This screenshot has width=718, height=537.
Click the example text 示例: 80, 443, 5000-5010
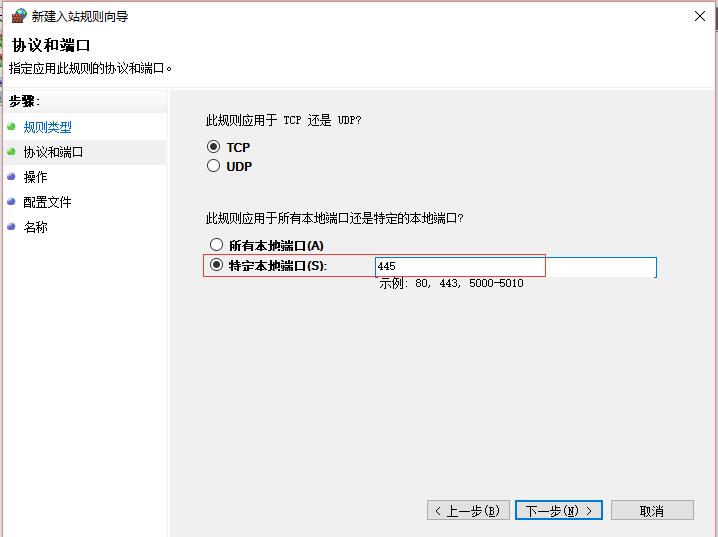(x=451, y=283)
